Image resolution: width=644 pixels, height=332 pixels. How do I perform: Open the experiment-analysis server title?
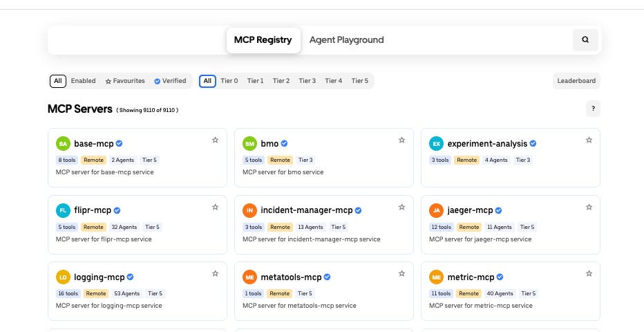pos(488,144)
